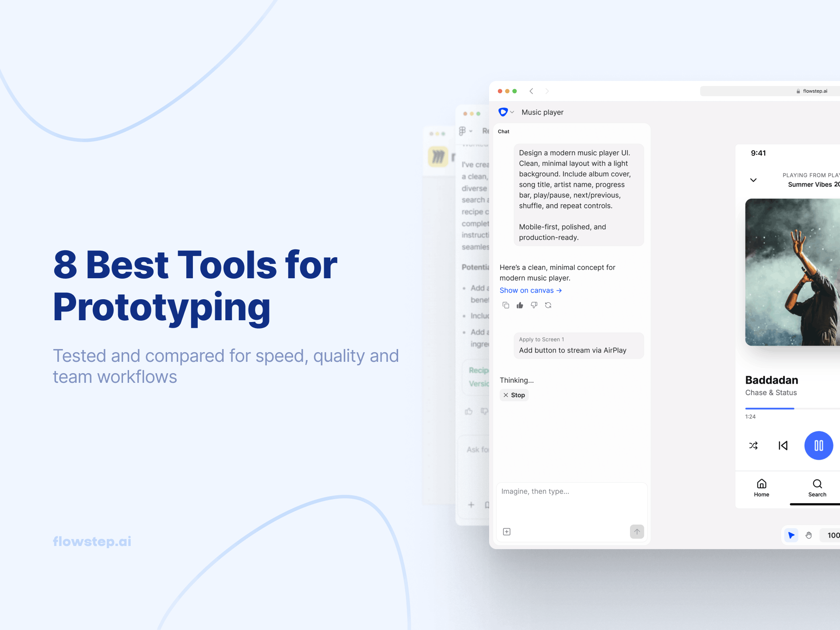Stop the thinking process
The image size is (840, 630).
click(514, 395)
